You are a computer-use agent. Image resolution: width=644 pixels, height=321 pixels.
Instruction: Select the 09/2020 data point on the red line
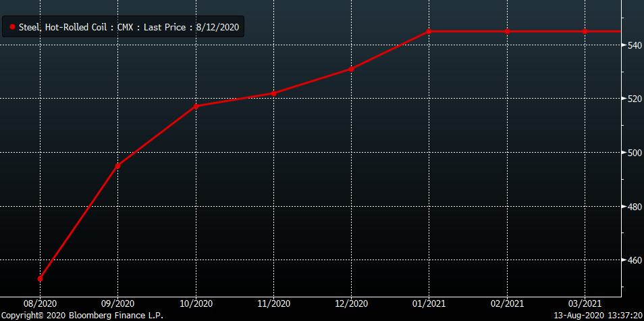118,166
